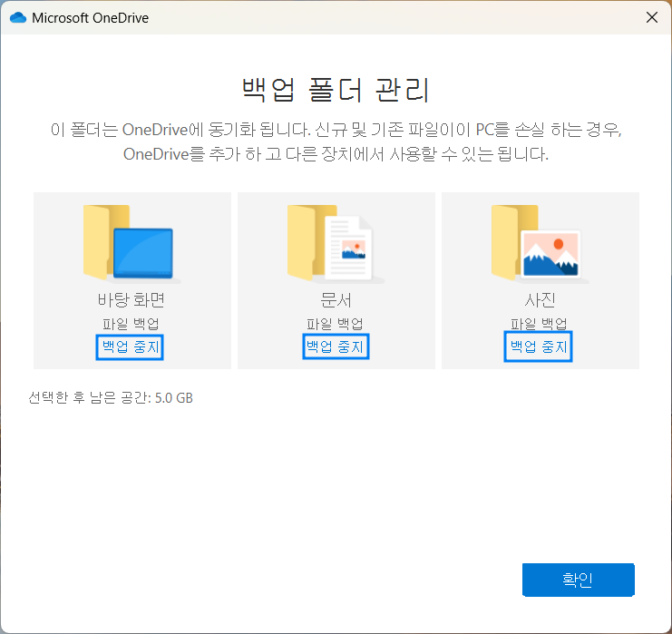Stop backup (백업 중지) for 바탕 화면
Viewport: 672px width, 634px height.
(x=130, y=346)
